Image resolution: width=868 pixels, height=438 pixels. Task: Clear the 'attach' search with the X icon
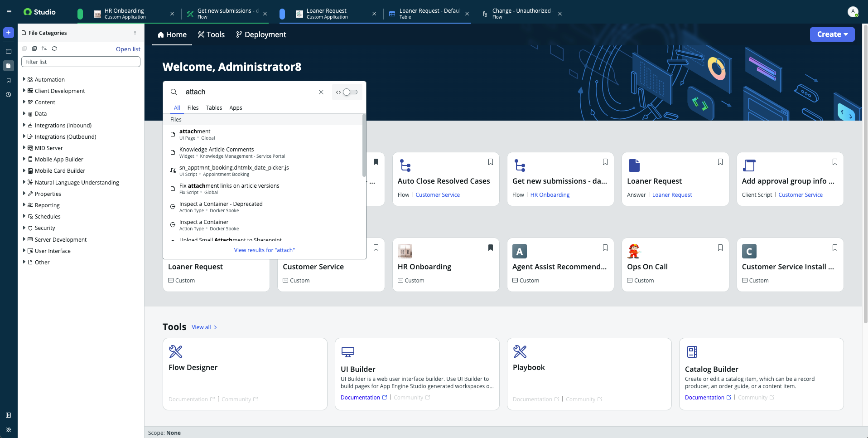321,92
